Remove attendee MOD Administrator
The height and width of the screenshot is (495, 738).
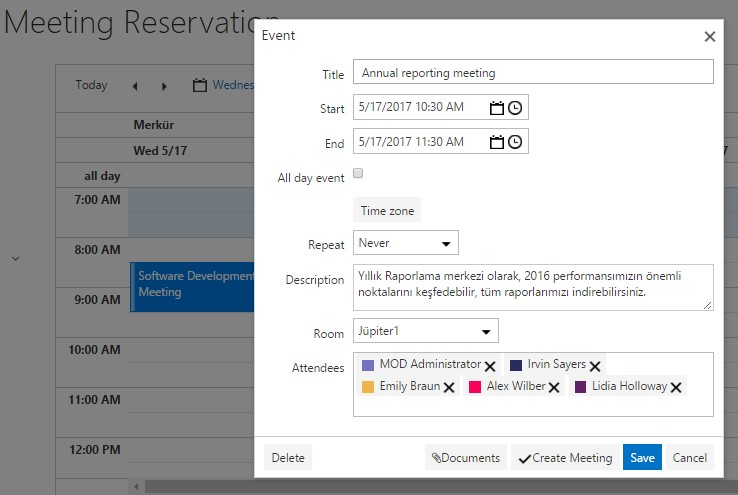490,366
